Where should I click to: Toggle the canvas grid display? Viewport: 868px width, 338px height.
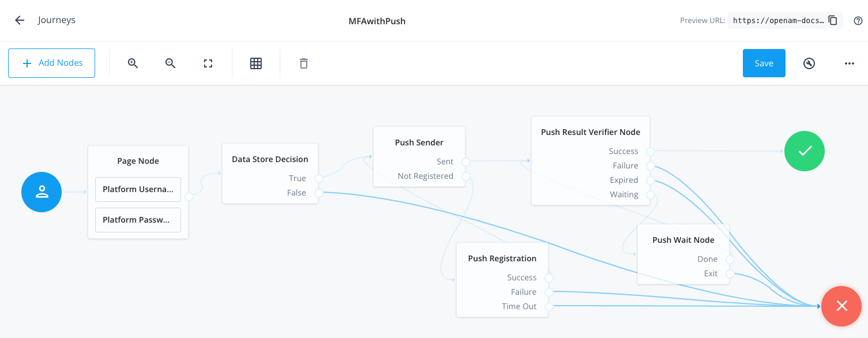(x=255, y=63)
